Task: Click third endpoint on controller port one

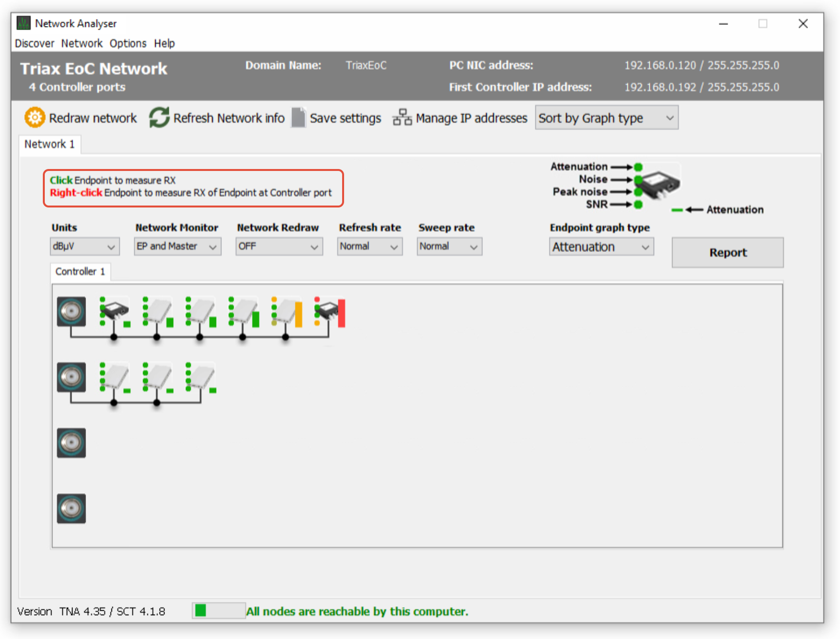Action: pyautogui.click(x=201, y=311)
